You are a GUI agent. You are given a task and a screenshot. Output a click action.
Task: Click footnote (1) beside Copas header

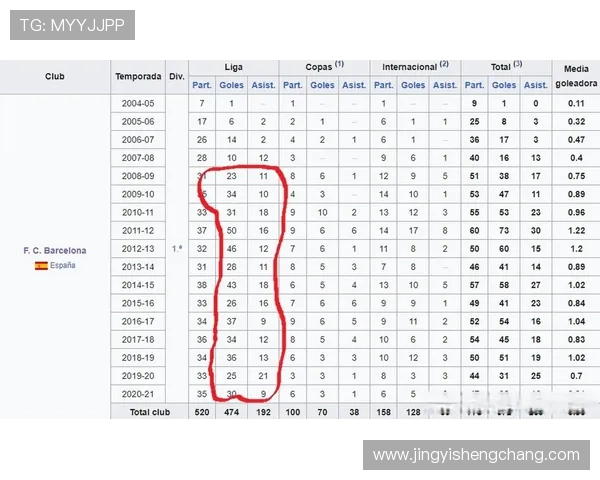pyautogui.click(x=339, y=66)
